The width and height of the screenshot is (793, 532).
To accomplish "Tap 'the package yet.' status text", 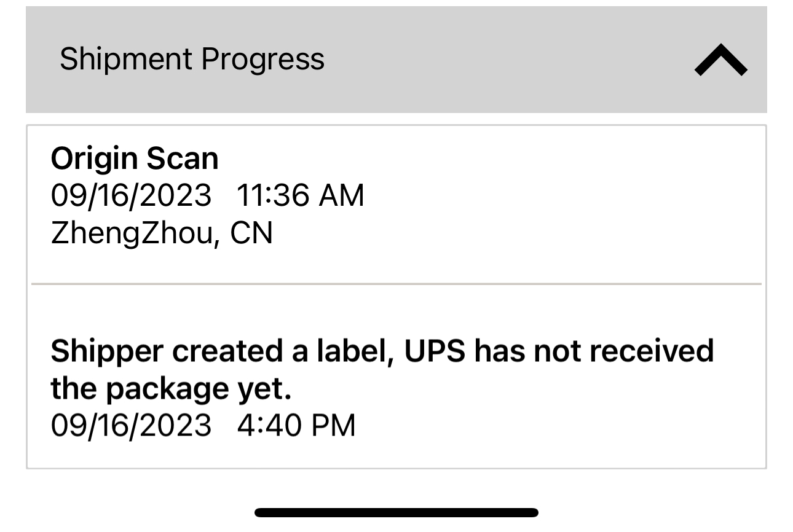I will pos(171,388).
